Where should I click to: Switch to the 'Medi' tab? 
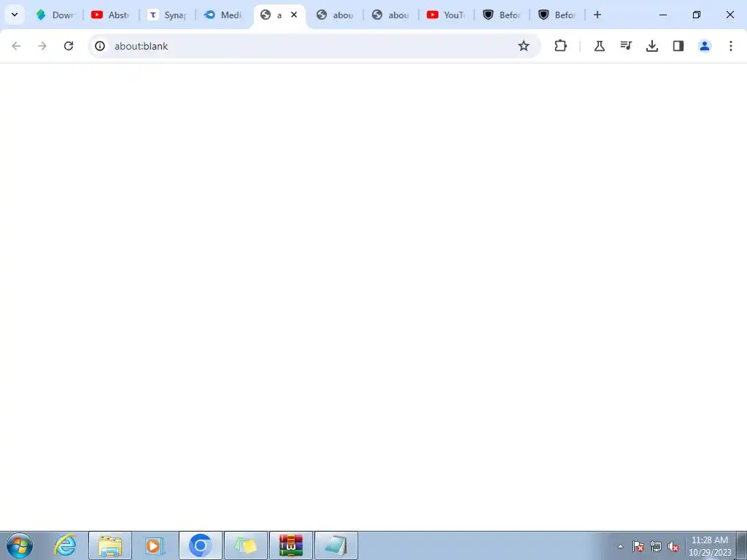(x=222, y=15)
